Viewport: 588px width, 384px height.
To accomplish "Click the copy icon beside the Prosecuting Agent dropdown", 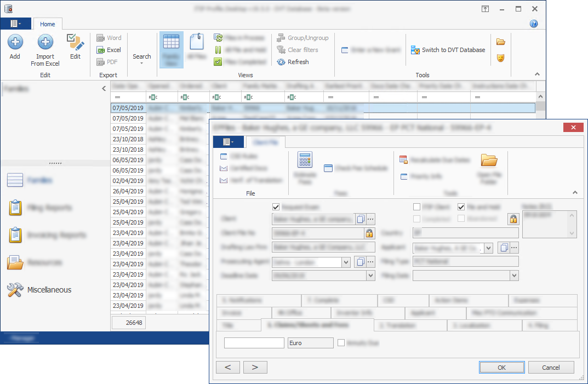I will coord(361,262).
